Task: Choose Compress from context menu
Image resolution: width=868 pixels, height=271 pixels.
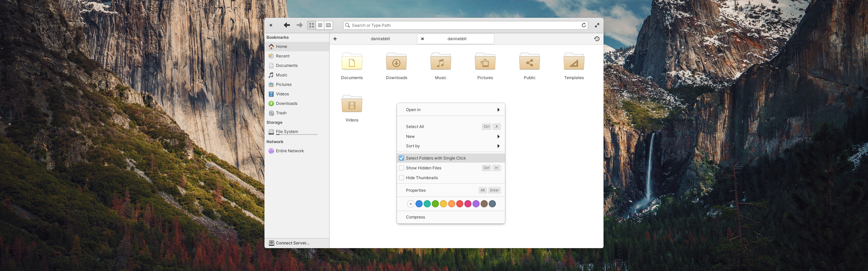Action: pos(451,217)
